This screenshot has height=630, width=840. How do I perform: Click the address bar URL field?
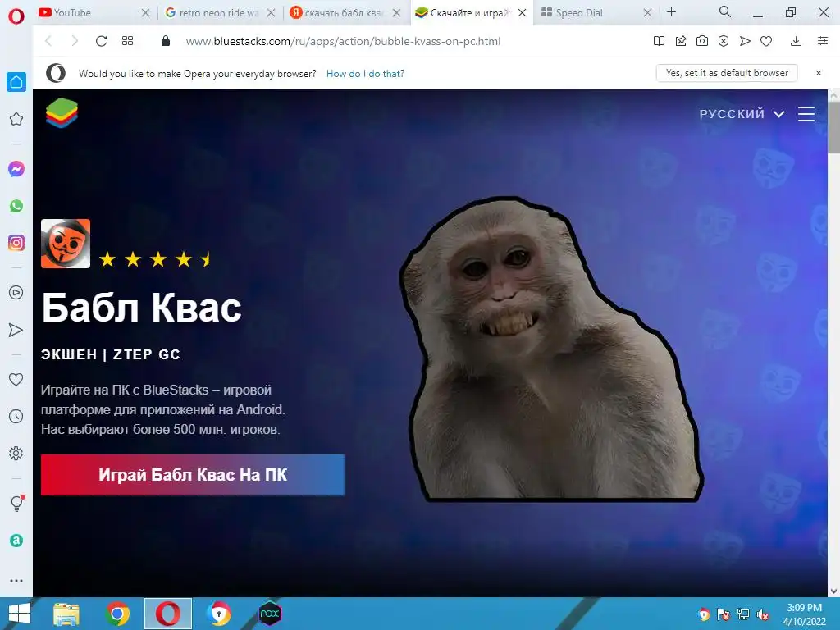point(343,41)
